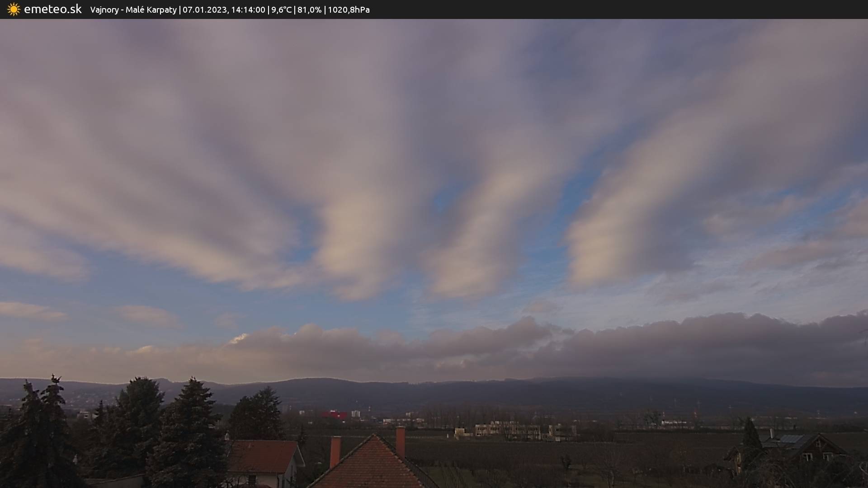
Task: Open the emeteo.sk site name
Action: [x=52, y=9]
